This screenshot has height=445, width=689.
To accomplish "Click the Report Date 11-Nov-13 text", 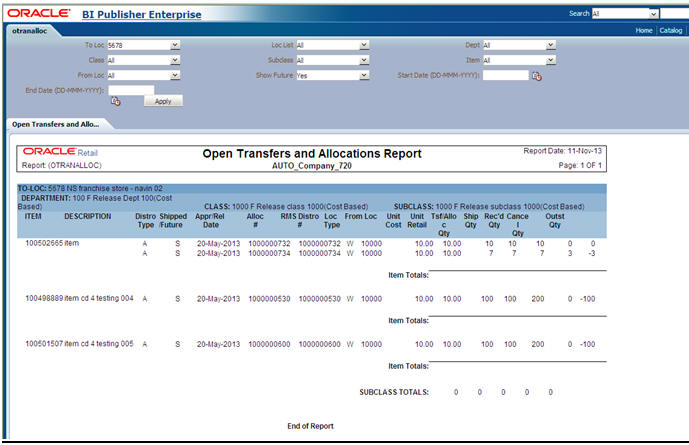I will coord(562,151).
